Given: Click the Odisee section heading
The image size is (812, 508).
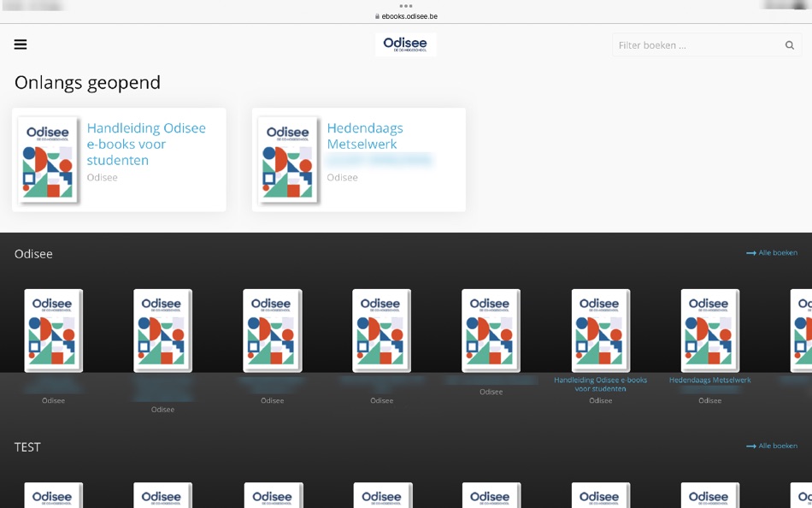Looking at the screenshot, I should (x=33, y=254).
